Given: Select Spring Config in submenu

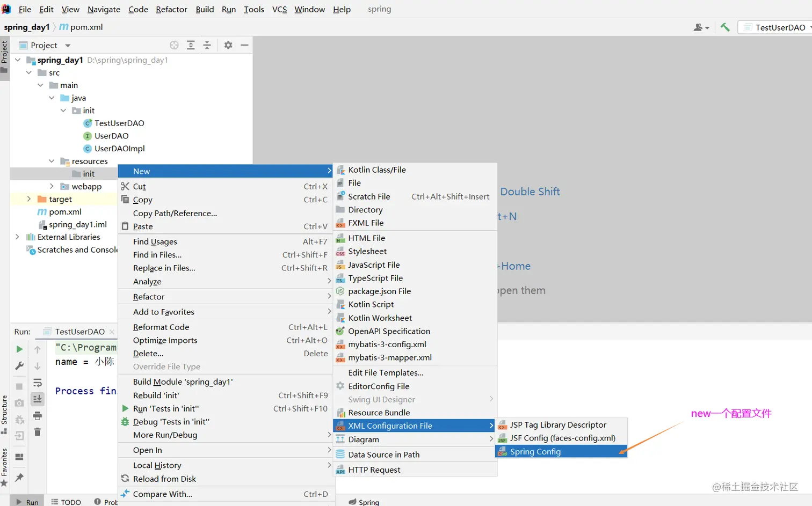Looking at the screenshot, I should tap(561, 452).
